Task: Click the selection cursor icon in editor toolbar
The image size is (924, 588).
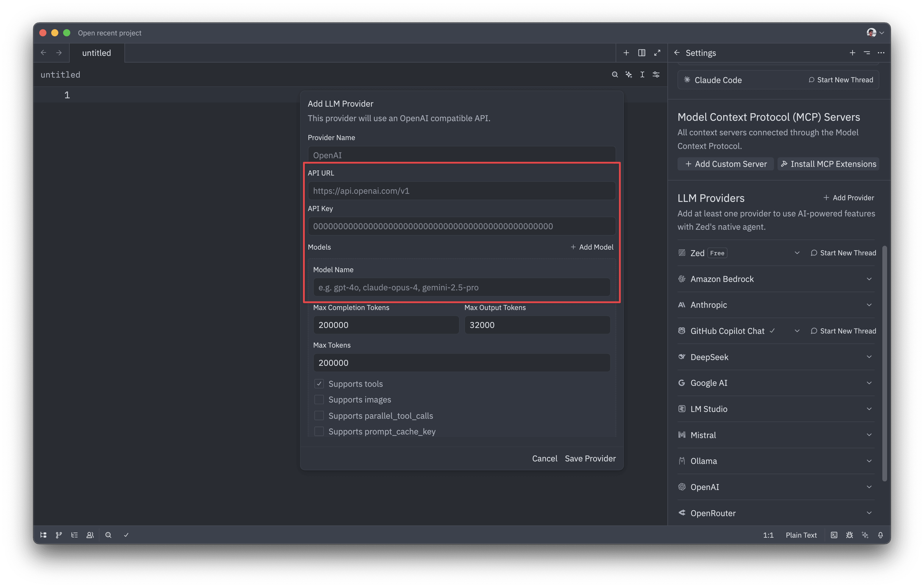Action: pos(642,74)
